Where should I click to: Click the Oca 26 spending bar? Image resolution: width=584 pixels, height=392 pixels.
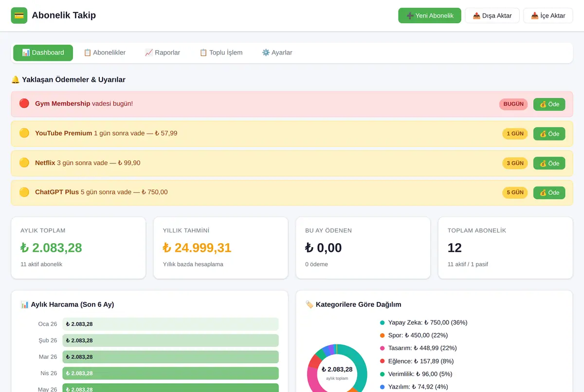[x=170, y=324]
